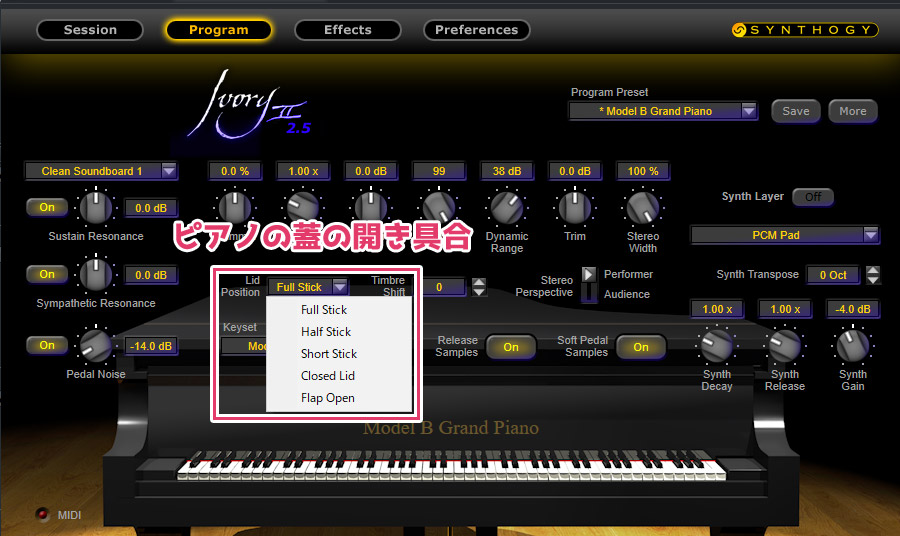Click the knob under 99 value

pos(439,206)
